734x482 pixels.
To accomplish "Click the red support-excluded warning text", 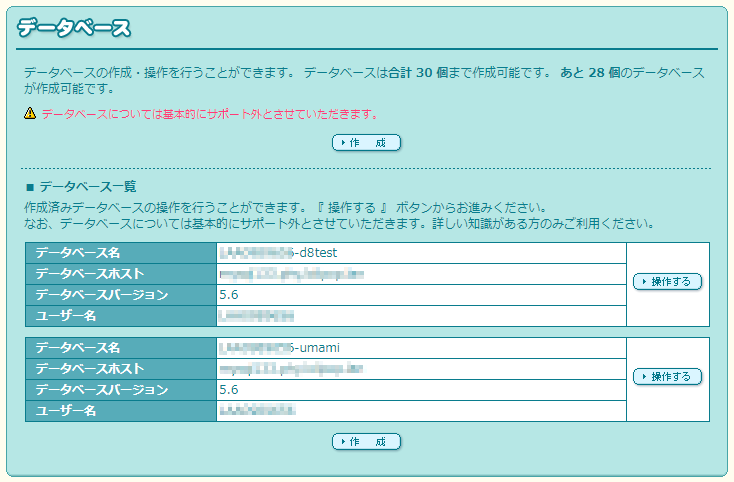I will pos(210,114).
